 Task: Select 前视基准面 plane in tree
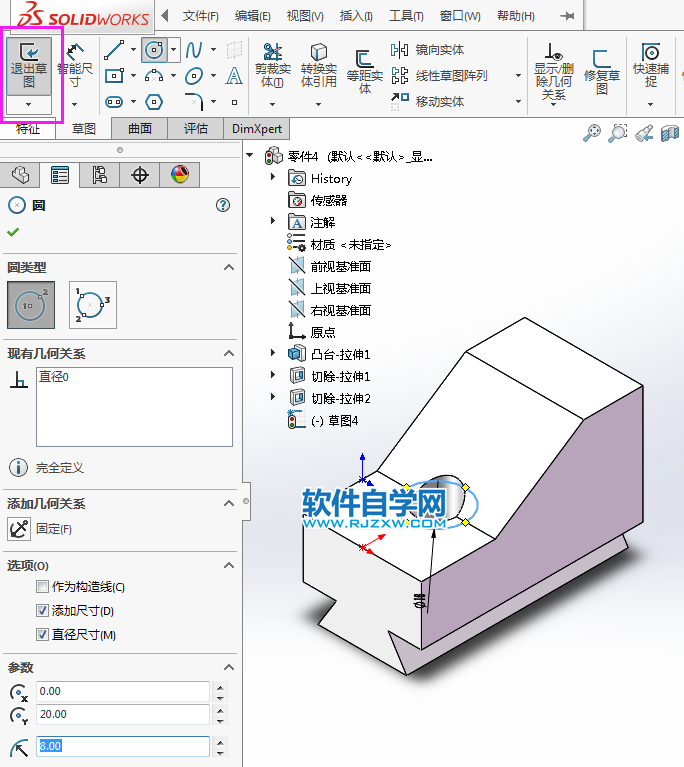pyautogui.click(x=330, y=267)
